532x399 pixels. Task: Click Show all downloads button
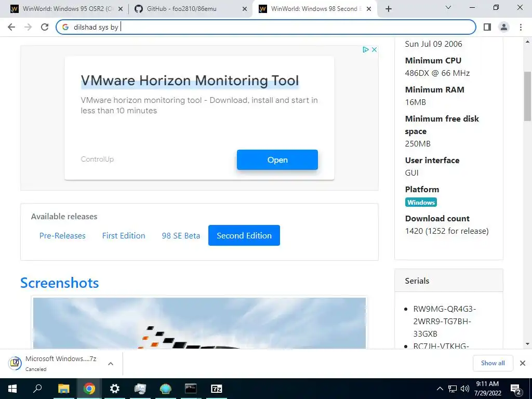(493, 363)
